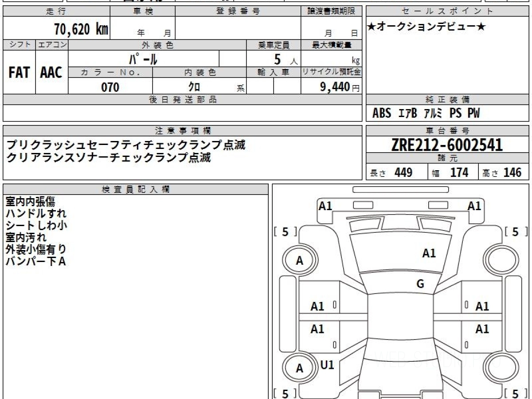Viewport: 532px width, 399px height.
Task: Select the color number 070
Action: click(110, 87)
